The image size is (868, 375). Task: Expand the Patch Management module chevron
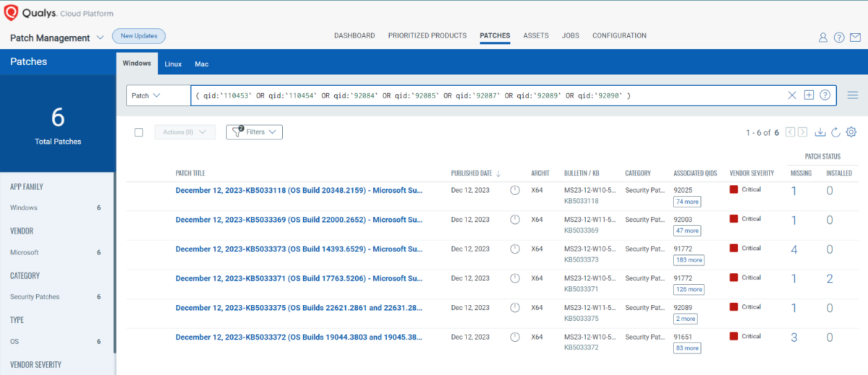[x=100, y=38]
